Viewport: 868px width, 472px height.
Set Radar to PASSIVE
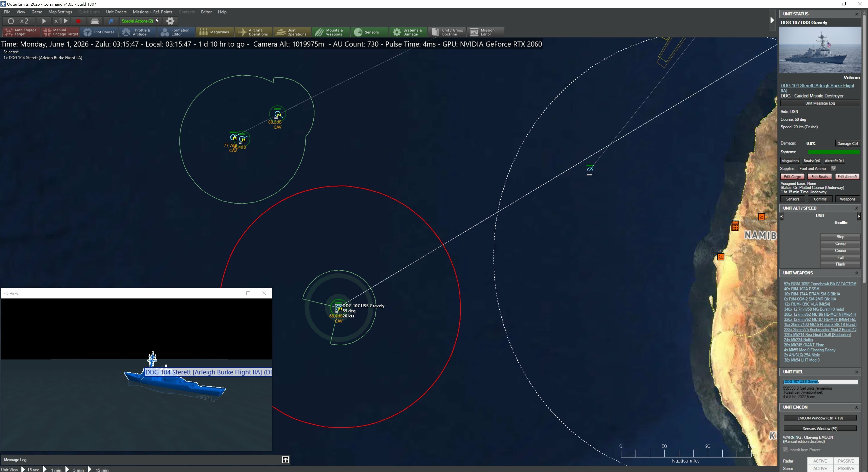pyautogui.click(x=846, y=461)
